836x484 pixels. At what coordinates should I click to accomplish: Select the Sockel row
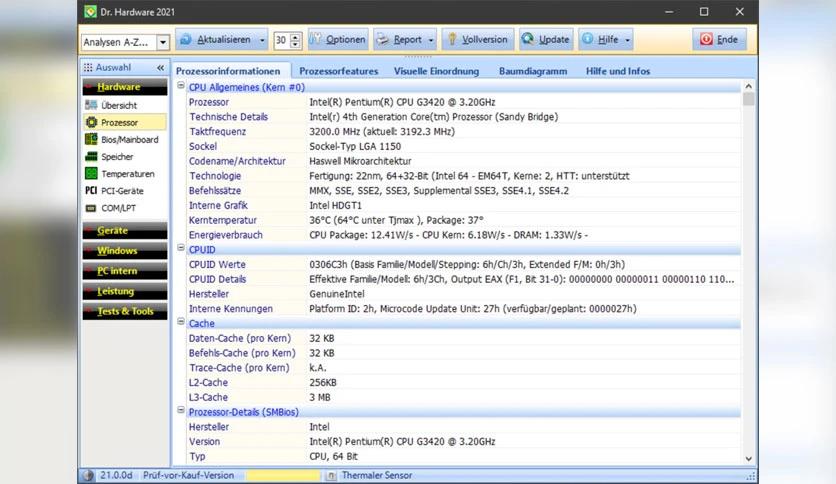coord(463,146)
